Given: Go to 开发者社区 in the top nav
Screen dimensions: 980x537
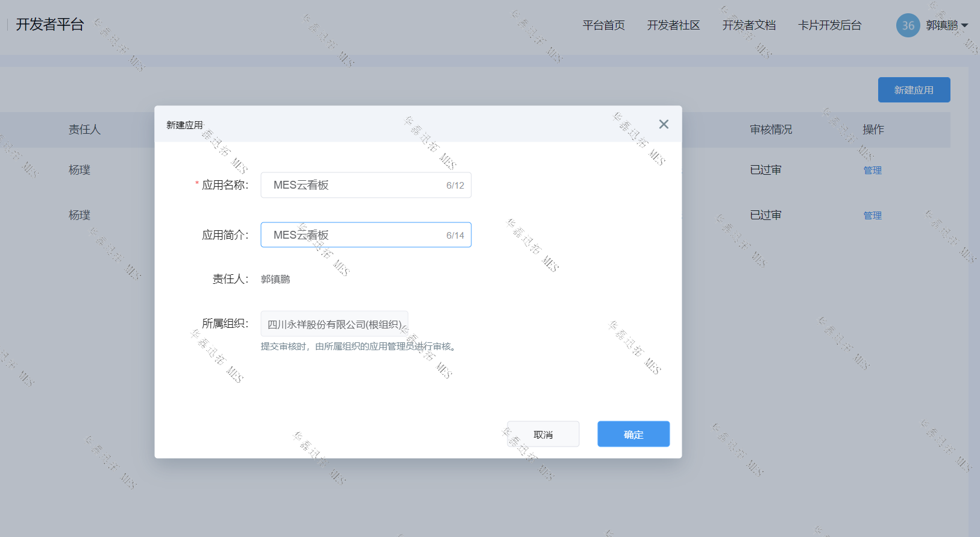Looking at the screenshot, I should click(673, 25).
